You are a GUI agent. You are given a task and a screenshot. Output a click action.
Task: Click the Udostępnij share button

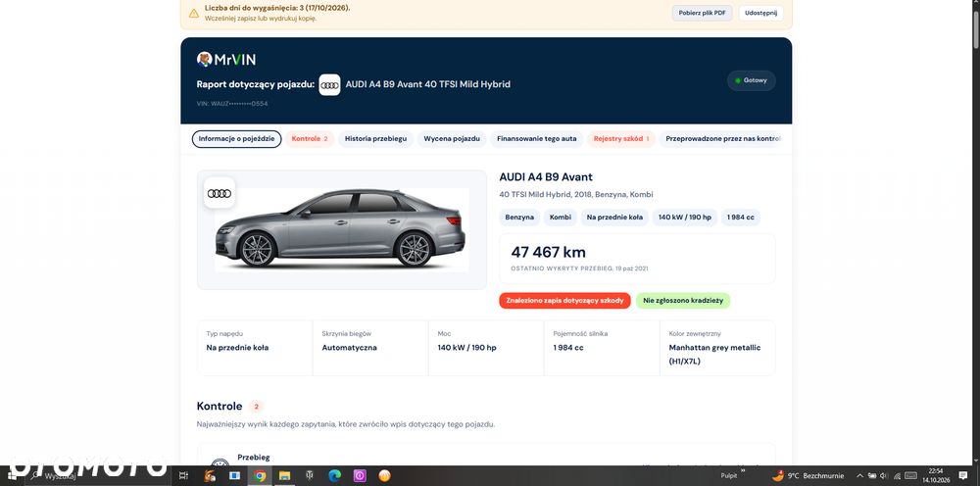[760, 13]
